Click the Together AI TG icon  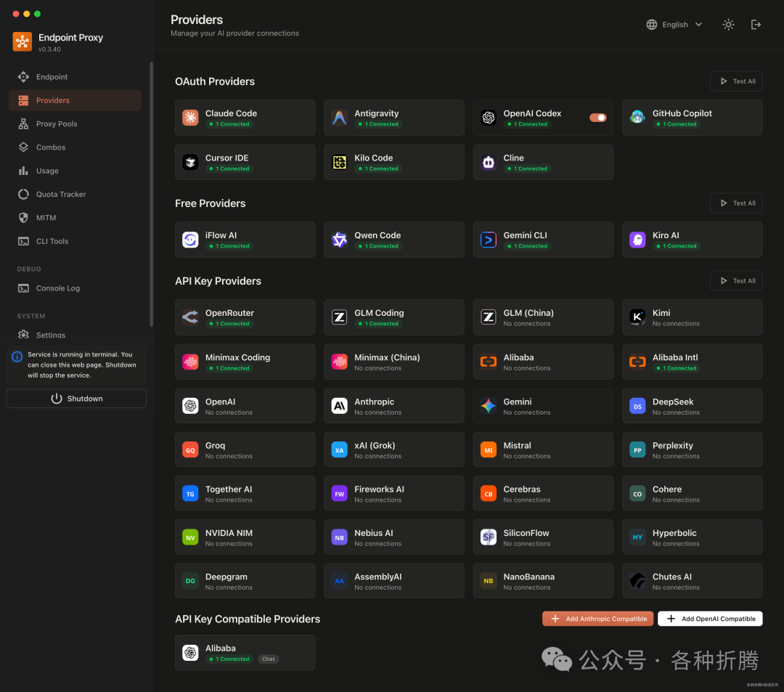click(x=190, y=494)
